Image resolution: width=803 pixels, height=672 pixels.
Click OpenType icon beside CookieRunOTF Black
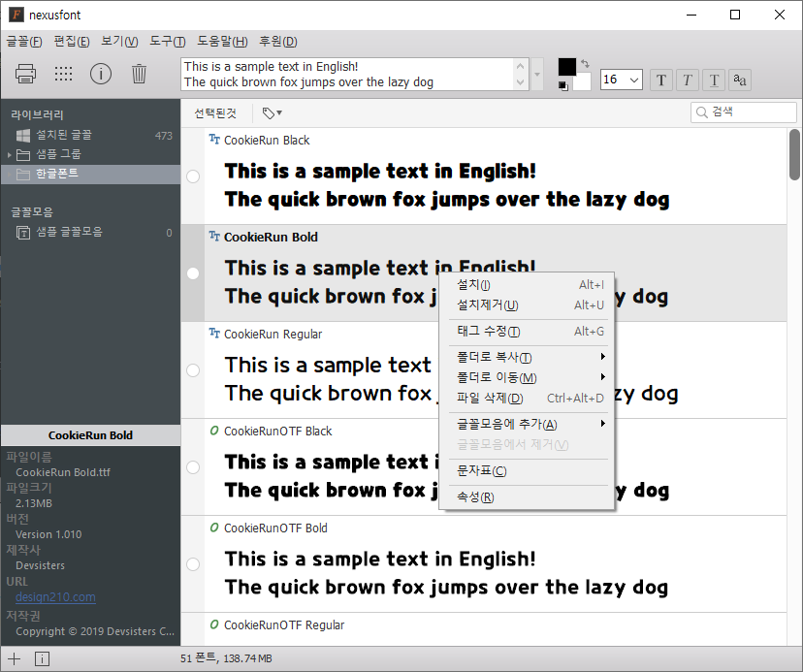[x=214, y=431]
